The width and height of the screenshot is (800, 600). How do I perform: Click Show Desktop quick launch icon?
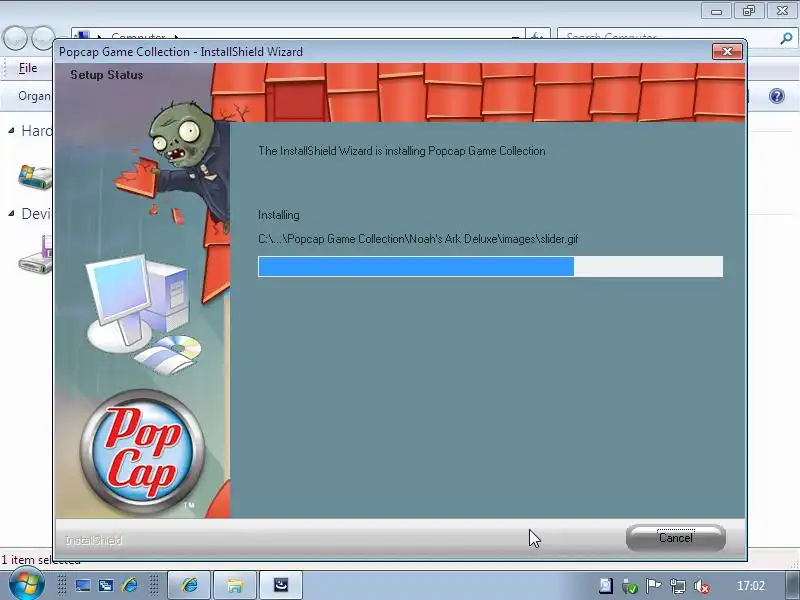click(83, 585)
